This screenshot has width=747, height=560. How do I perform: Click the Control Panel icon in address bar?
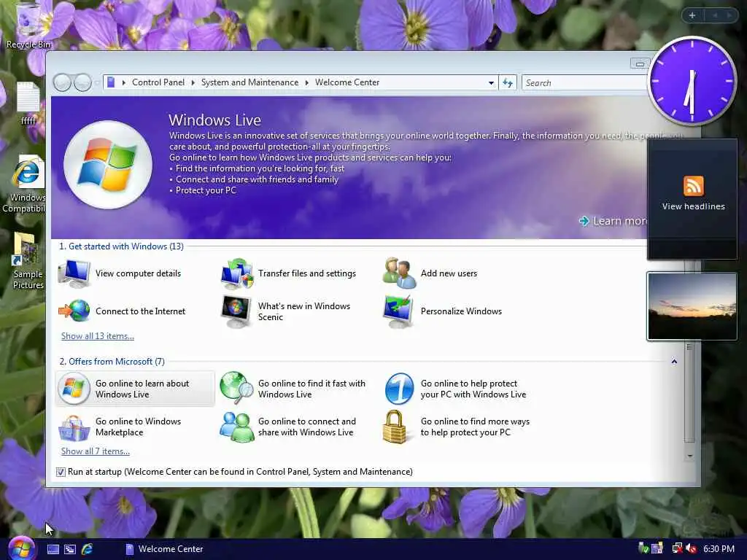111,82
